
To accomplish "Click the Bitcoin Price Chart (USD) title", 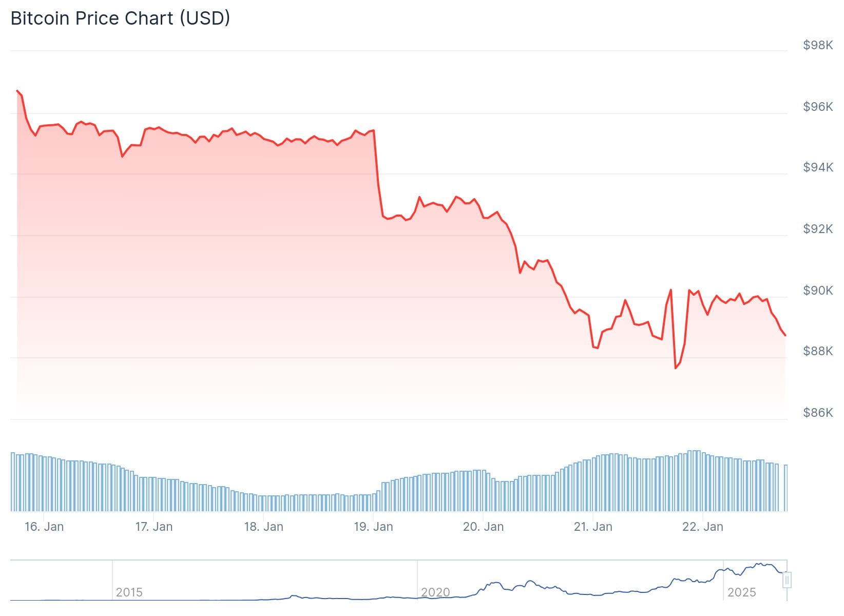I will tap(120, 18).
